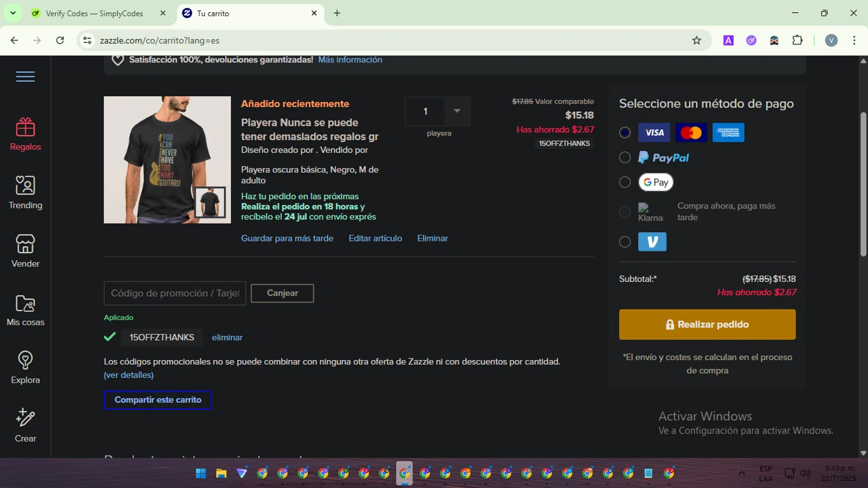Viewport: 868px width, 488px height.
Task: Open Mis cosas folder icon
Action: pos(25,303)
